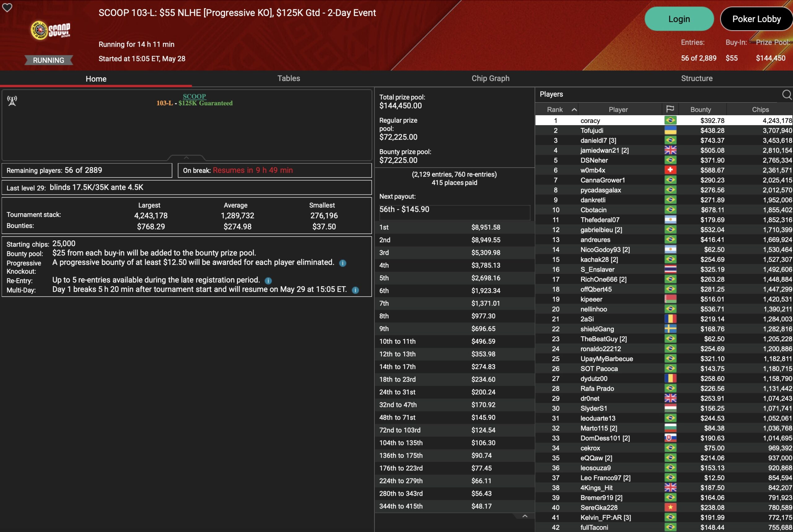793x532 pixels.
Task: Click the SCOOP logo badge
Action: (50, 30)
